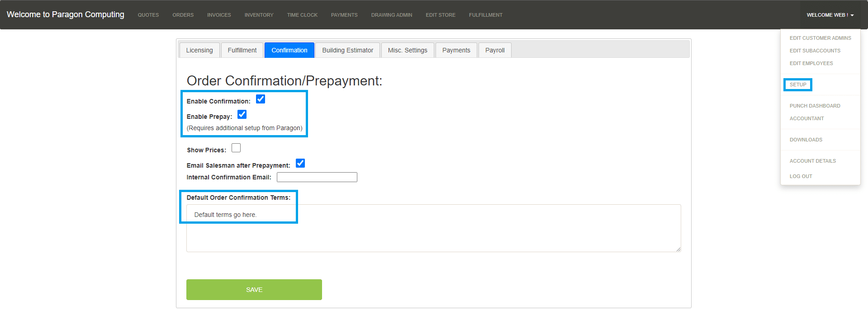Collapse the Welcome Web user dropdown

coord(830,15)
